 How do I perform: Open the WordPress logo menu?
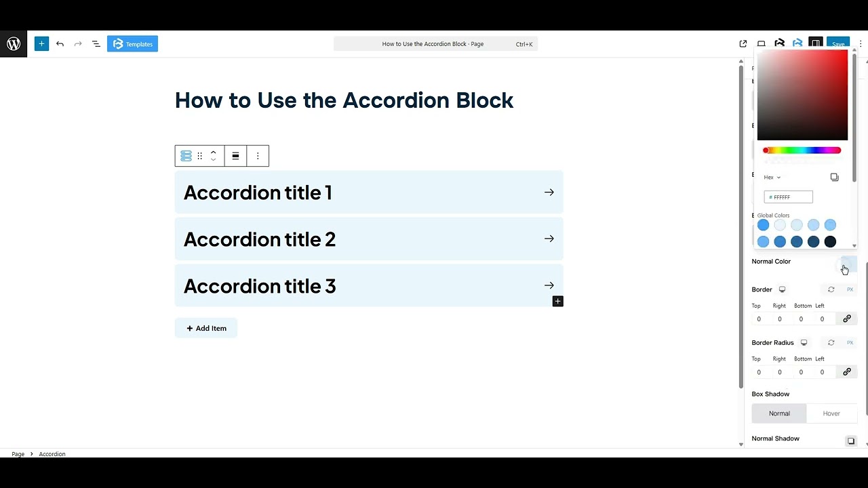pyautogui.click(x=13, y=43)
